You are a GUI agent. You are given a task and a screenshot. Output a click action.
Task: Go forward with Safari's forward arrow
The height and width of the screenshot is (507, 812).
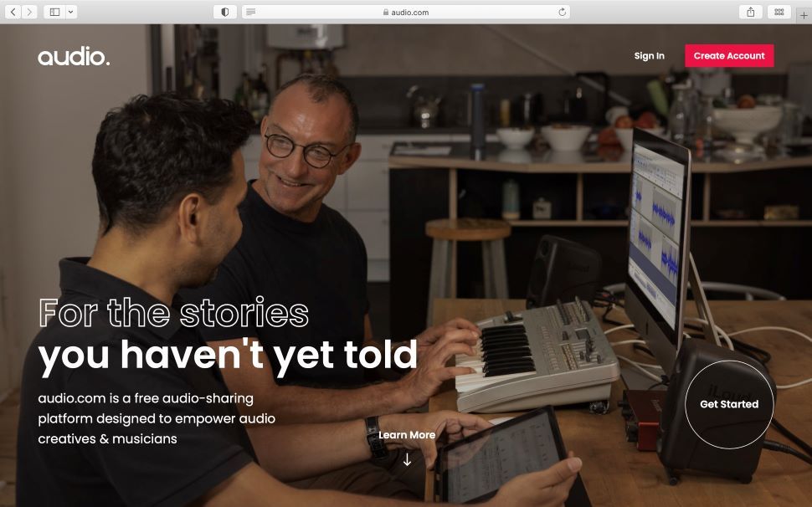29,12
